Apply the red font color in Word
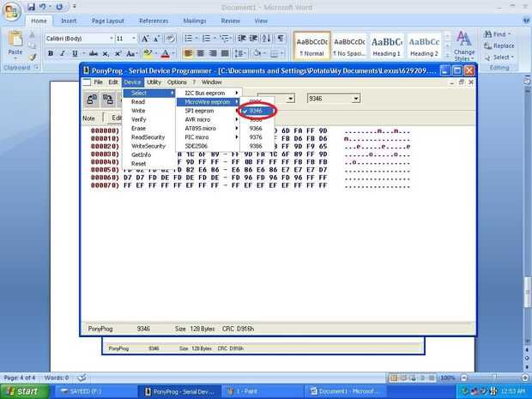 pyautogui.click(x=166, y=53)
